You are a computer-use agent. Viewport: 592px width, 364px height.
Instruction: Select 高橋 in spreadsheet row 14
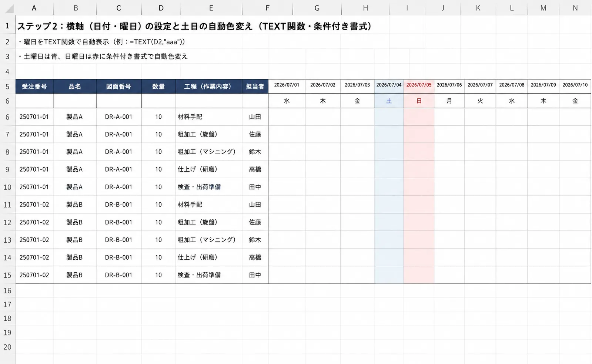pos(255,257)
